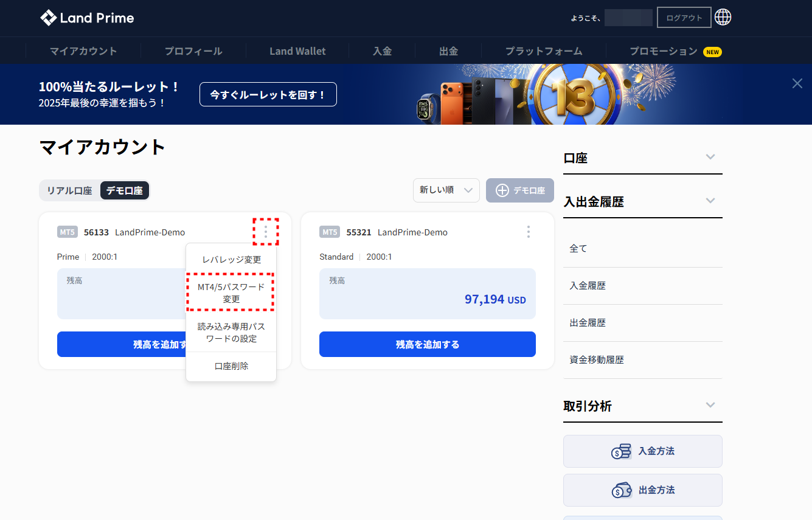Expand the 取引分析 section
The height and width of the screenshot is (520, 812).
click(x=643, y=406)
